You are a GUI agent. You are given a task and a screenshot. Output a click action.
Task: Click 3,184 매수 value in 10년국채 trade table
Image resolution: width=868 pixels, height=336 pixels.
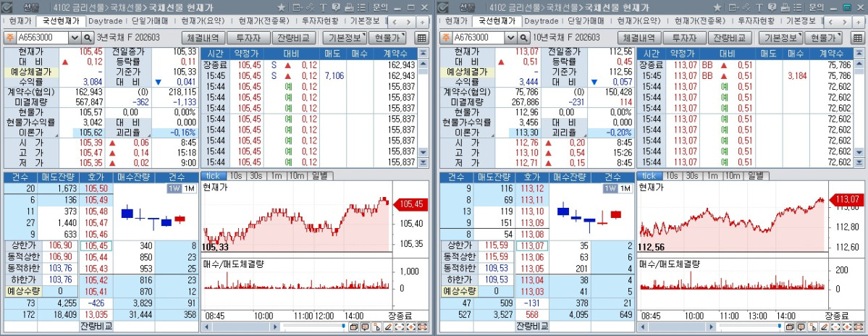pos(796,76)
